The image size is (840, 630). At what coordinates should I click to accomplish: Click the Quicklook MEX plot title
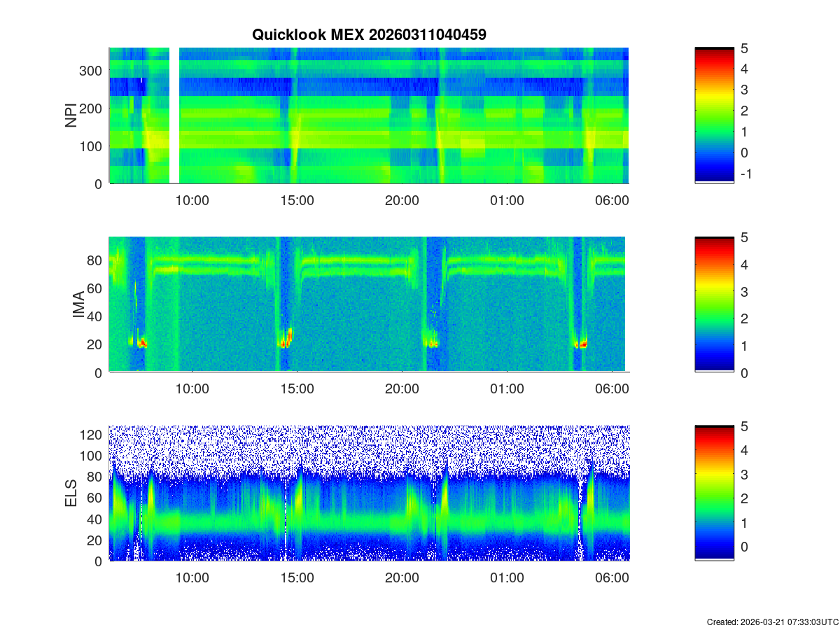pyautogui.click(x=369, y=34)
